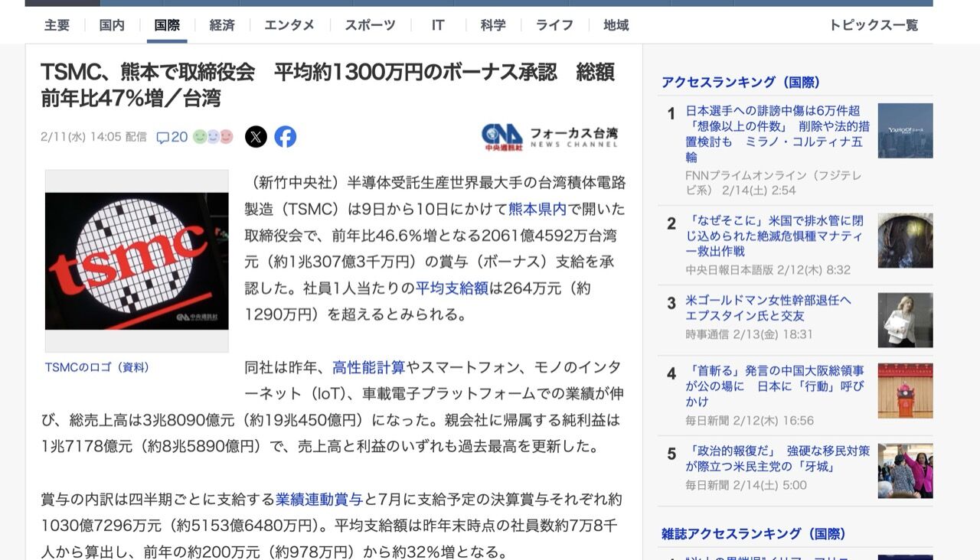Select the 科学 tab

493,25
